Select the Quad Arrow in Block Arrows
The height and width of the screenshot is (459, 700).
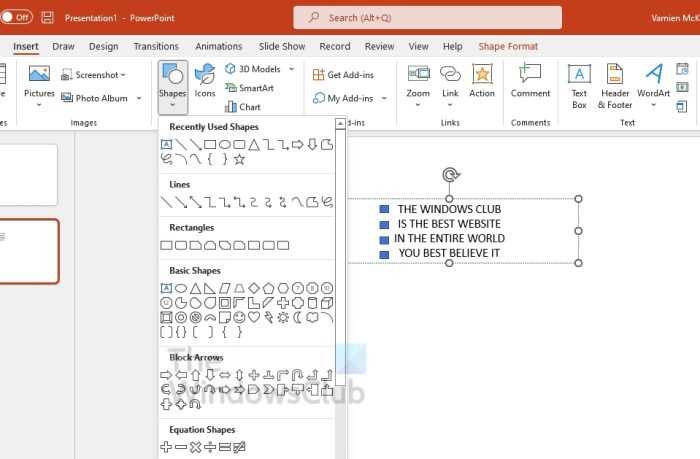pyautogui.click(x=254, y=375)
